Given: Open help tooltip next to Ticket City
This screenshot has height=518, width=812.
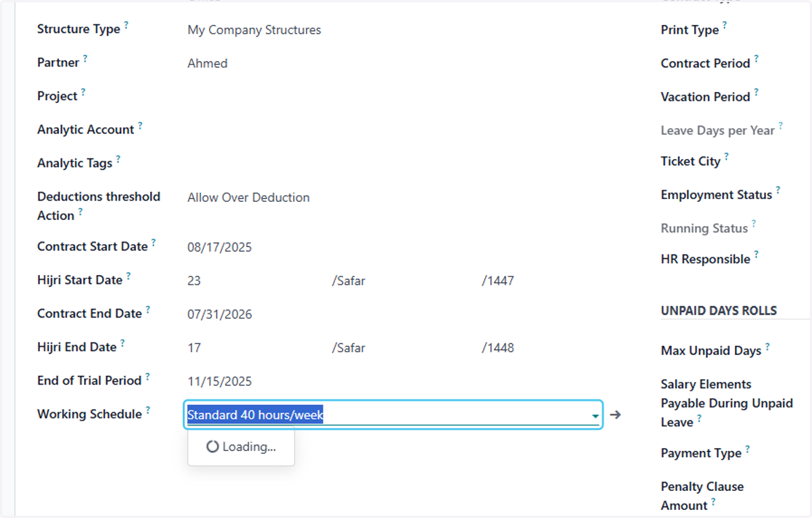Looking at the screenshot, I should (727, 158).
